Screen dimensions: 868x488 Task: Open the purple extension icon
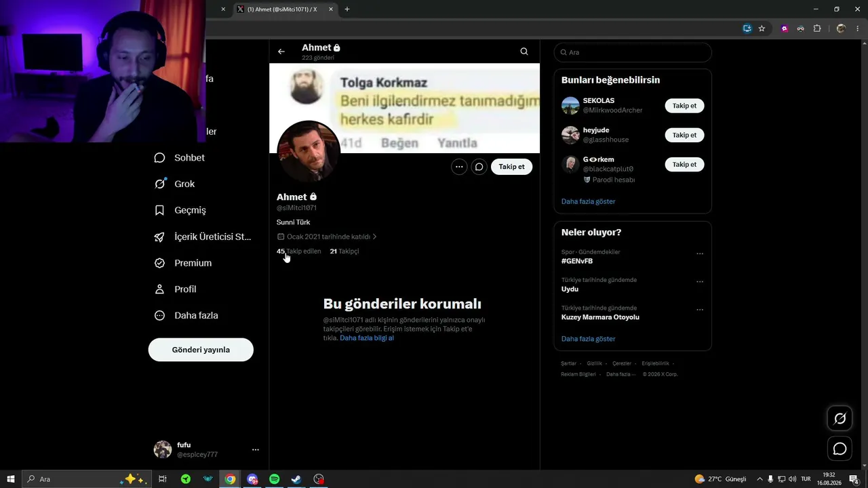785,28
